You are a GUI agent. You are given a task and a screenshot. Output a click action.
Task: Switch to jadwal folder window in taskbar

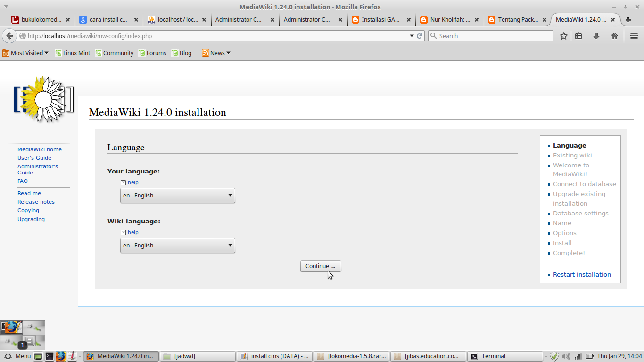[197, 356]
